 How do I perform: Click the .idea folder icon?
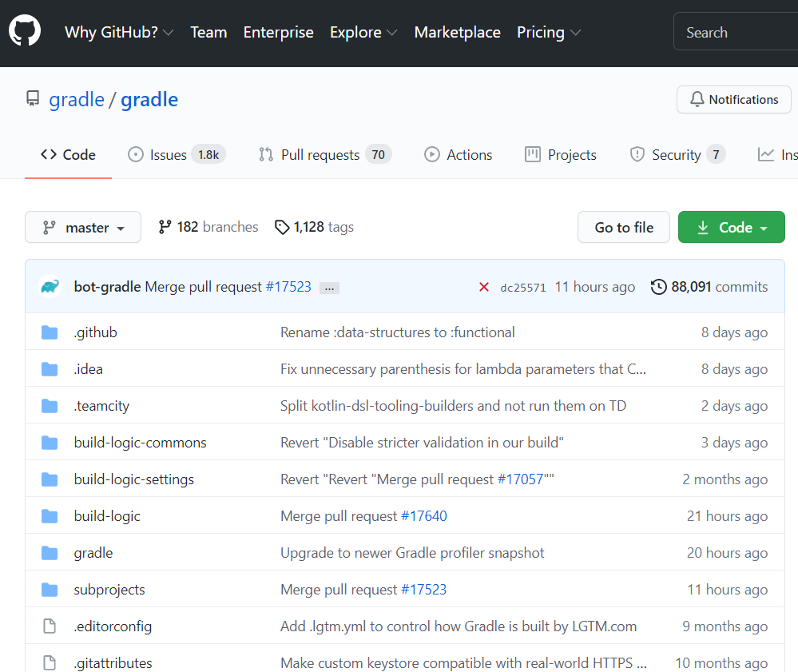tap(50, 369)
